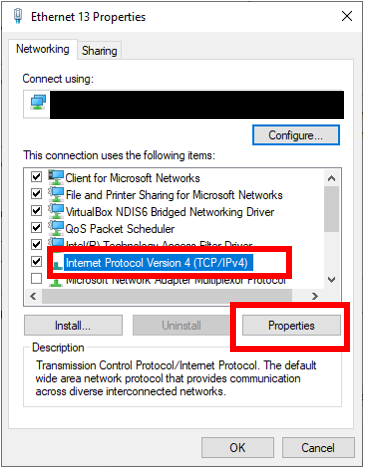The width and height of the screenshot is (368, 472).
Task: Click the list scroll-down arrow
Action: (331, 279)
